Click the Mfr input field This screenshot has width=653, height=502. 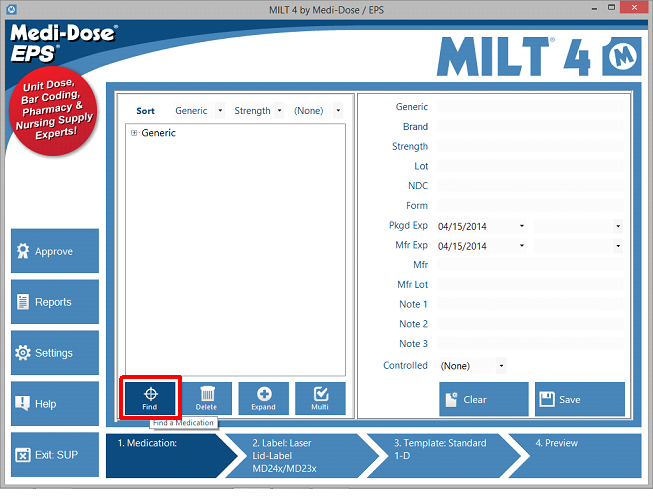click(x=530, y=265)
